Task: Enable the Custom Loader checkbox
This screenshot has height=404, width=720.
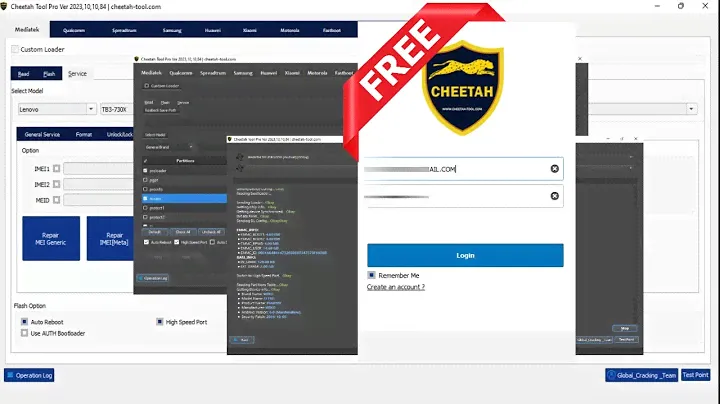Action: 15,49
